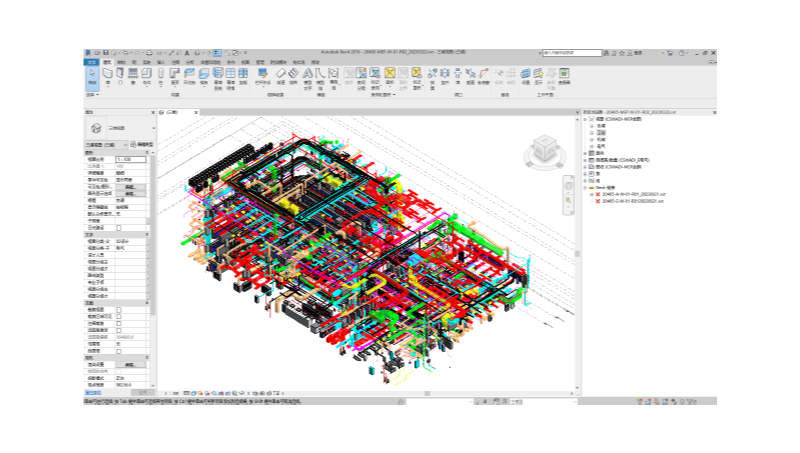Viewport: 800px width, 453px height.
Task: Click the Door tool icon in ribbon
Action: tap(121, 75)
